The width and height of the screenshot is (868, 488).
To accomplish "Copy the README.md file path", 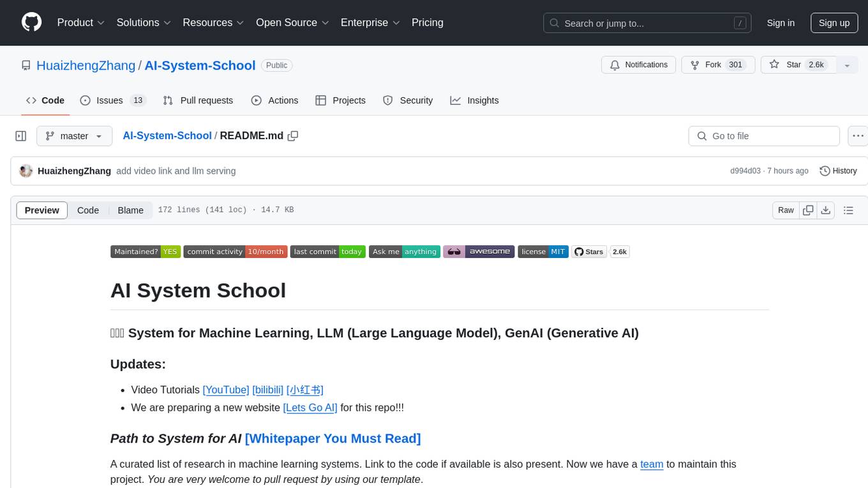I will (x=293, y=135).
